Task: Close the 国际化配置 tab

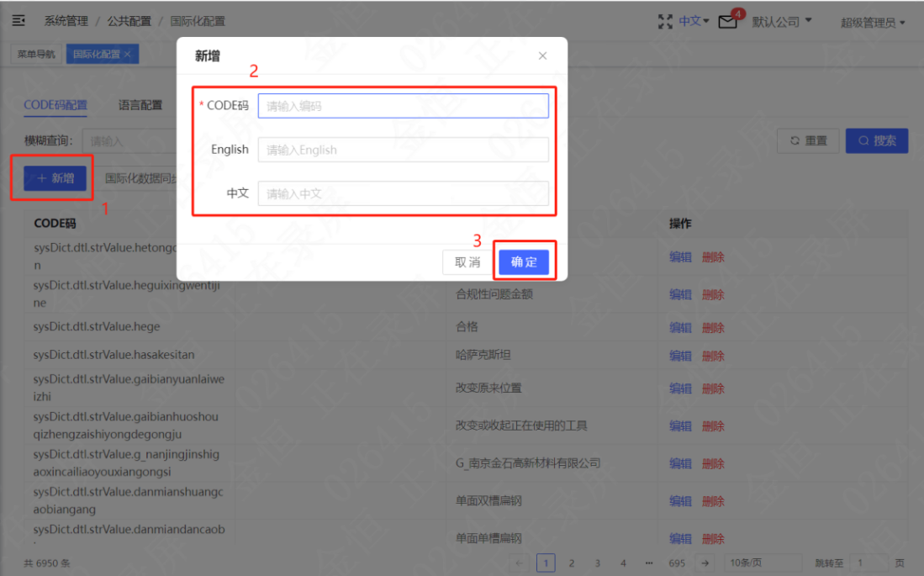Action: [128, 55]
